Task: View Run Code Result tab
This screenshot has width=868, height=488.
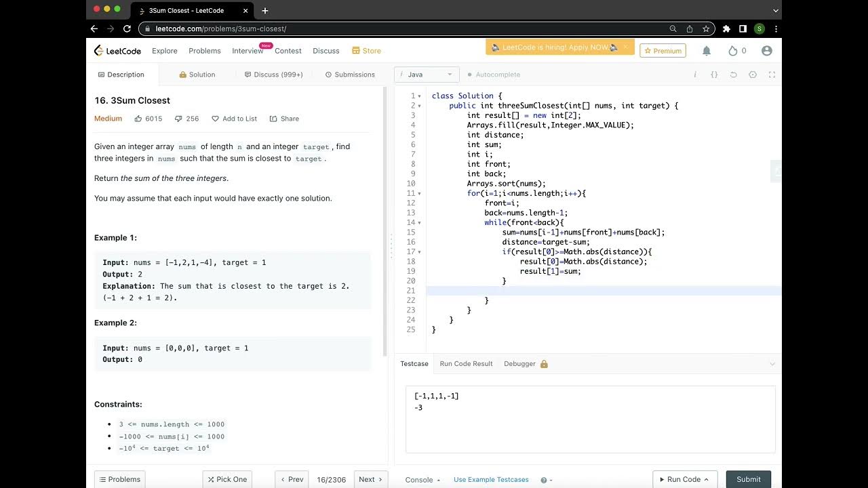Action: [x=467, y=364]
